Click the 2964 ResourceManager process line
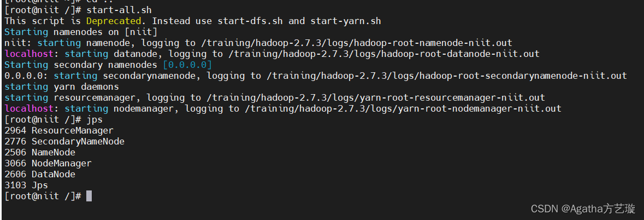This screenshot has height=220, width=644. (x=58, y=130)
